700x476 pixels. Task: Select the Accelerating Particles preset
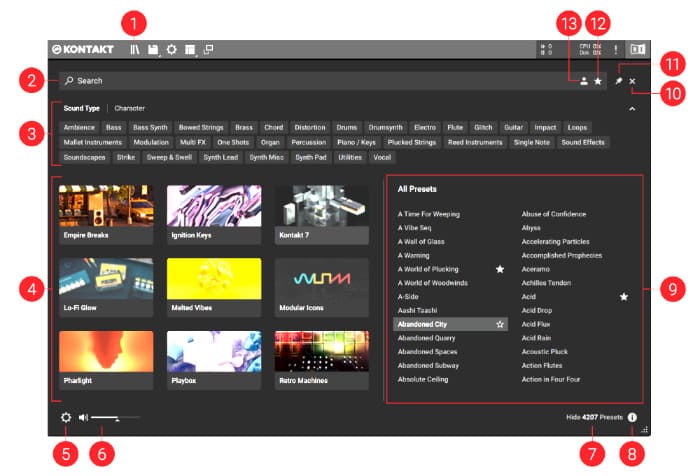(555, 242)
